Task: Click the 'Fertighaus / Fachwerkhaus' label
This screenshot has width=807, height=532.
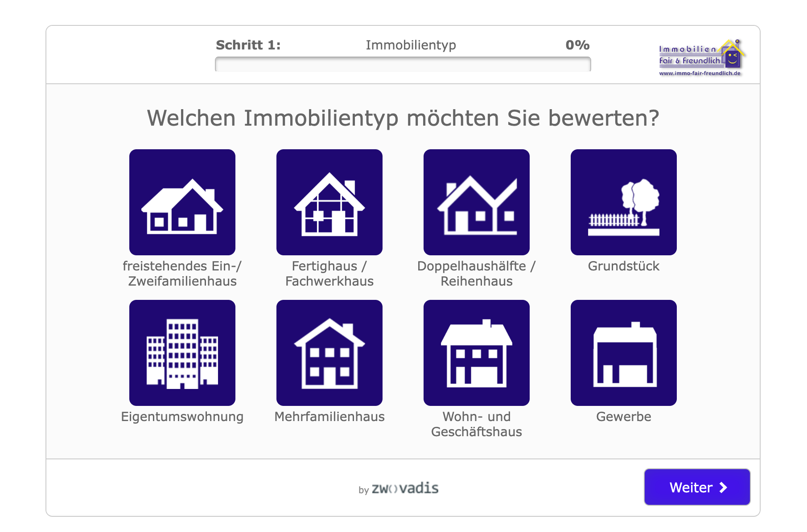Action: [329, 274]
